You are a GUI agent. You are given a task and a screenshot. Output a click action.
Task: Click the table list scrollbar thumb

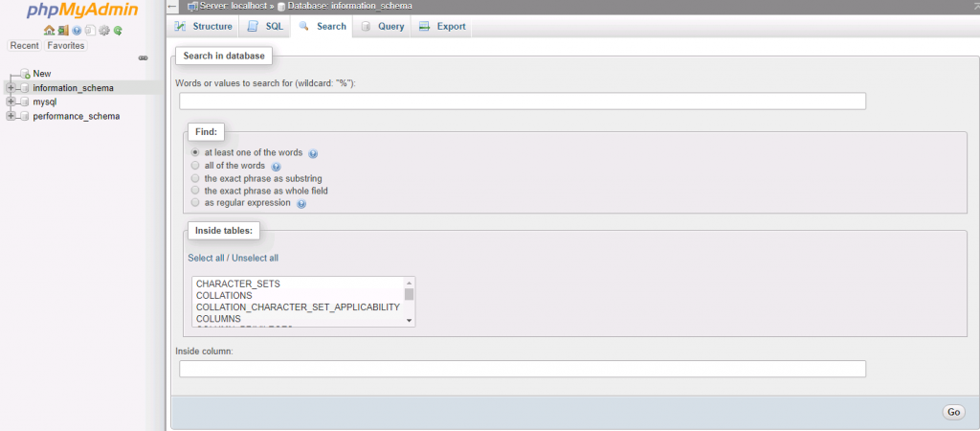click(410, 294)
